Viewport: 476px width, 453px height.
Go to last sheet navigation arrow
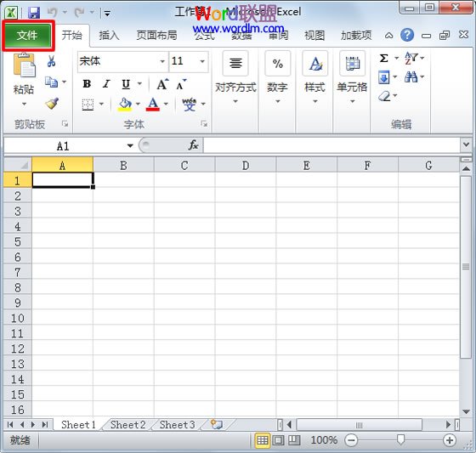pos(45,424)
